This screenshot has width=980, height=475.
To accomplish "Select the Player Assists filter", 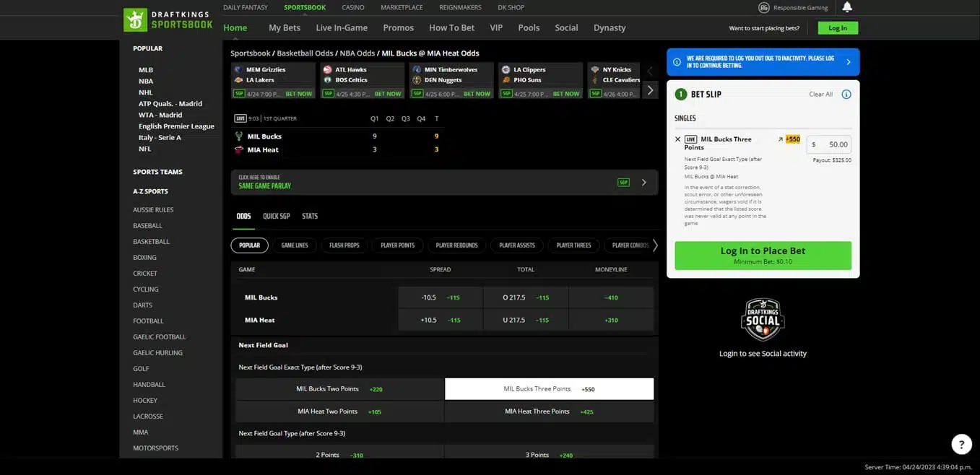I will coord(517,245).
